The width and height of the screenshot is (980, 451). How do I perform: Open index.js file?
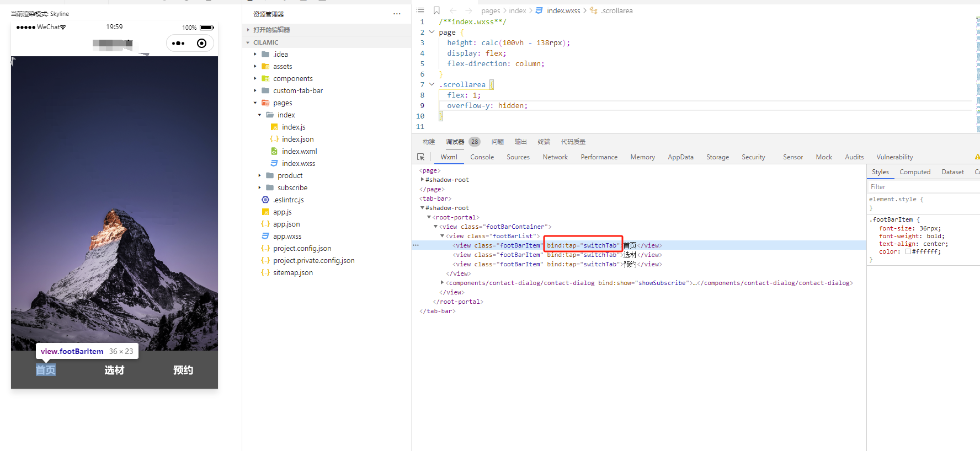point(294,127)
